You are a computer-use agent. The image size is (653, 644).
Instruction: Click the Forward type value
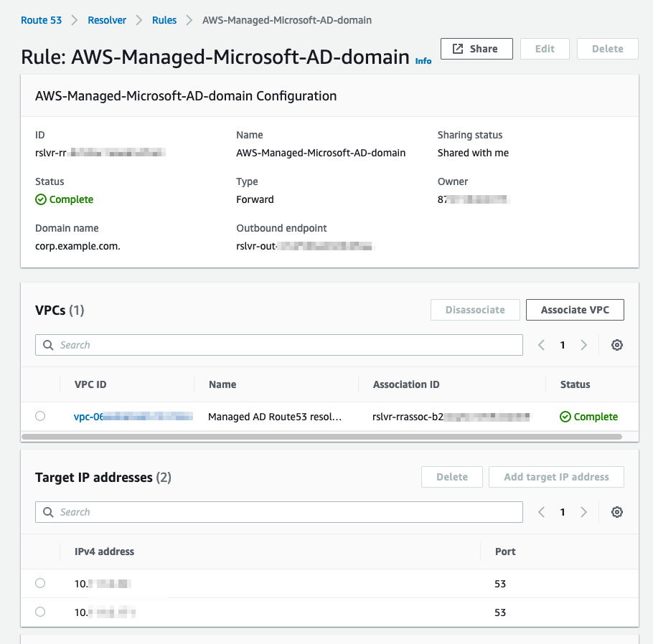pyautogui.click(x=255, y=199)
